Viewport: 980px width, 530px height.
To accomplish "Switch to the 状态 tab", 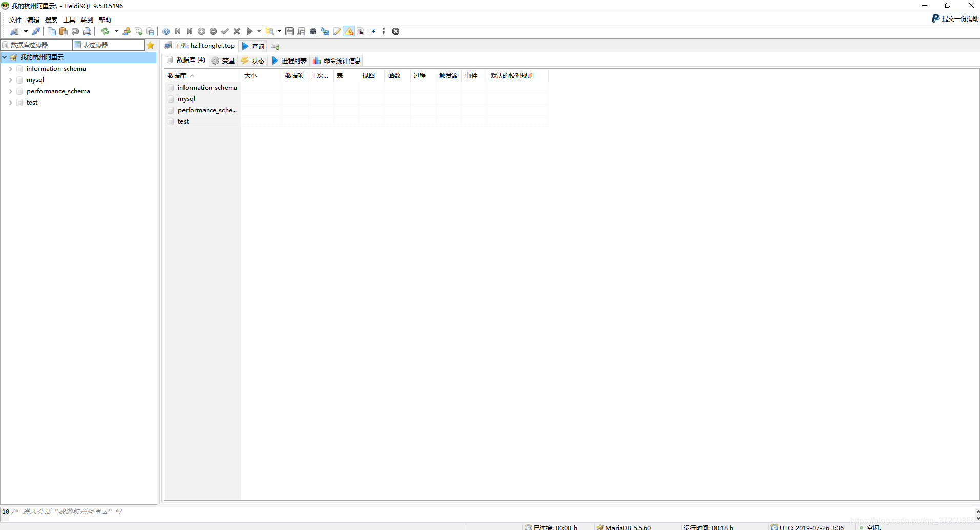I will pos(253,60).
